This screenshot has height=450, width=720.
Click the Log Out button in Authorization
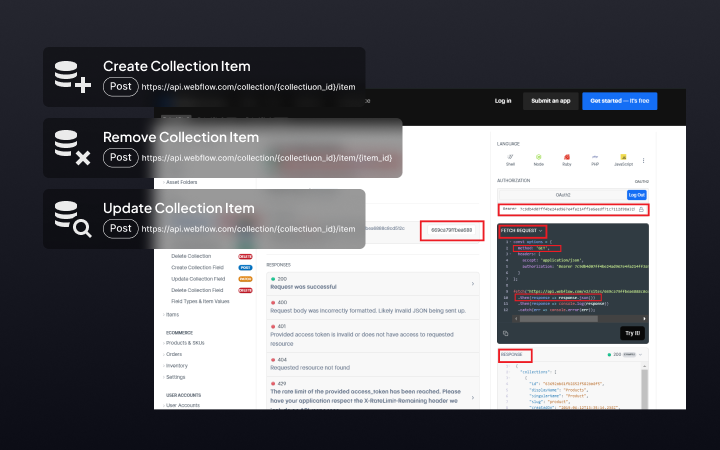tap(636, 195)
